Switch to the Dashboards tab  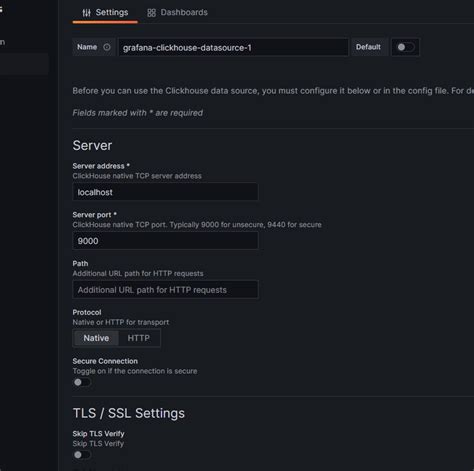click(177, 13)
